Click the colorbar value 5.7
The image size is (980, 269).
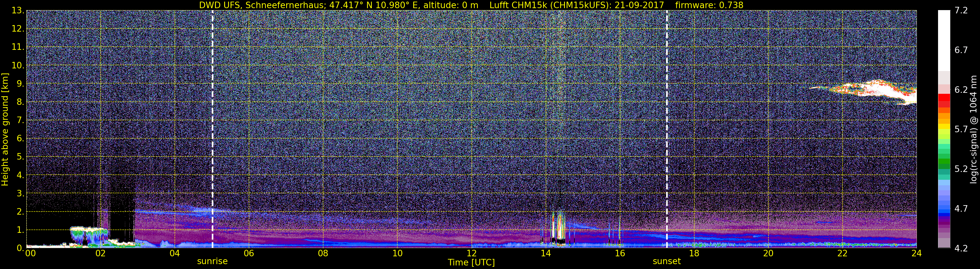(x=961, y=130)
